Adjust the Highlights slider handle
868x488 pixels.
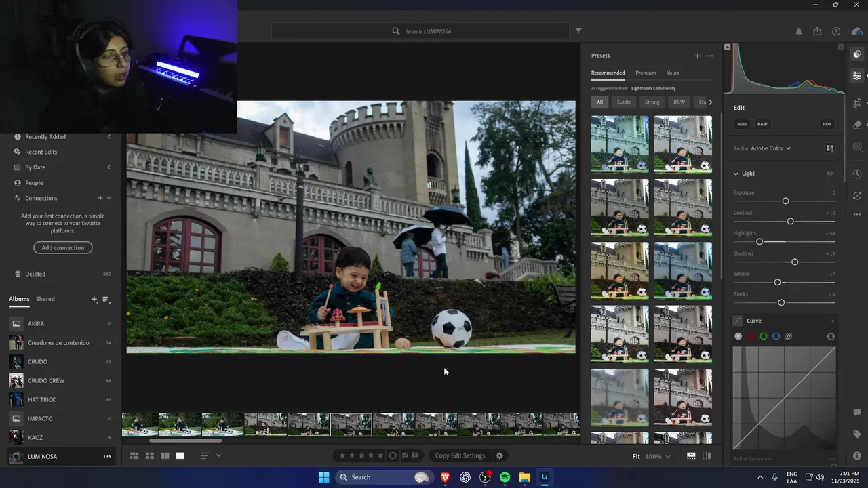click(x=759, y=242)
